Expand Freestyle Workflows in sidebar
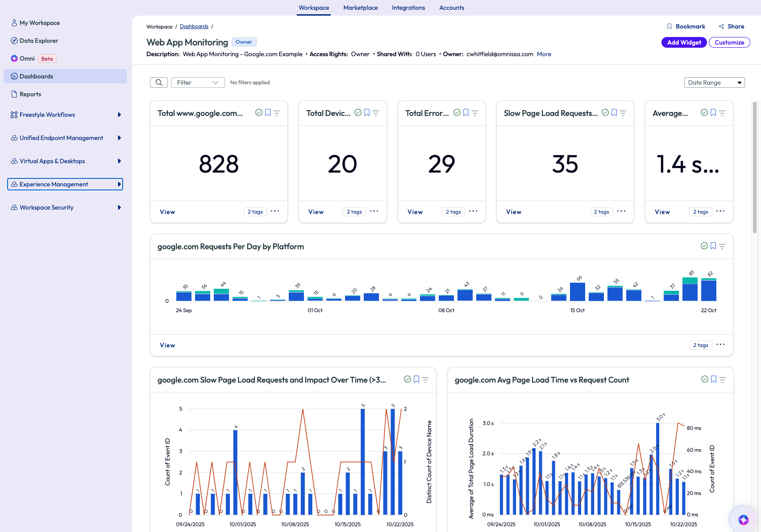This screenshot has height=532, width=761. pos(119,115)
